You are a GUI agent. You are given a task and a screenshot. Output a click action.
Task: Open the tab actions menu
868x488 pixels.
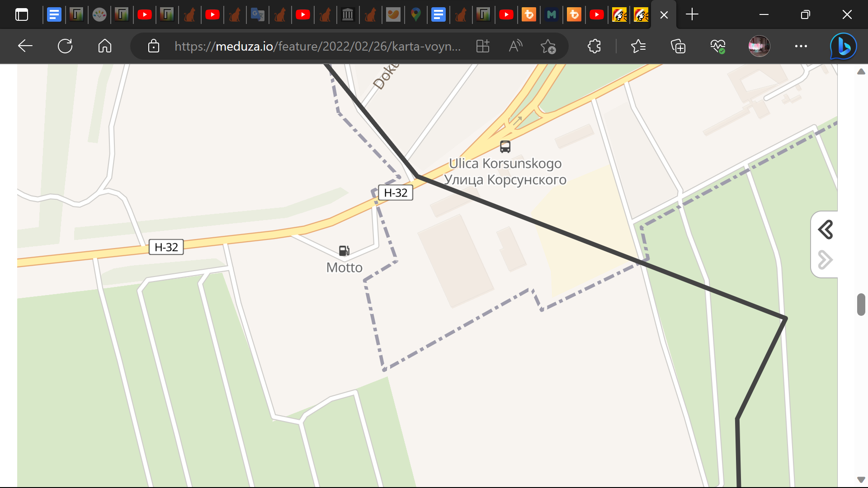click(21, 15)
